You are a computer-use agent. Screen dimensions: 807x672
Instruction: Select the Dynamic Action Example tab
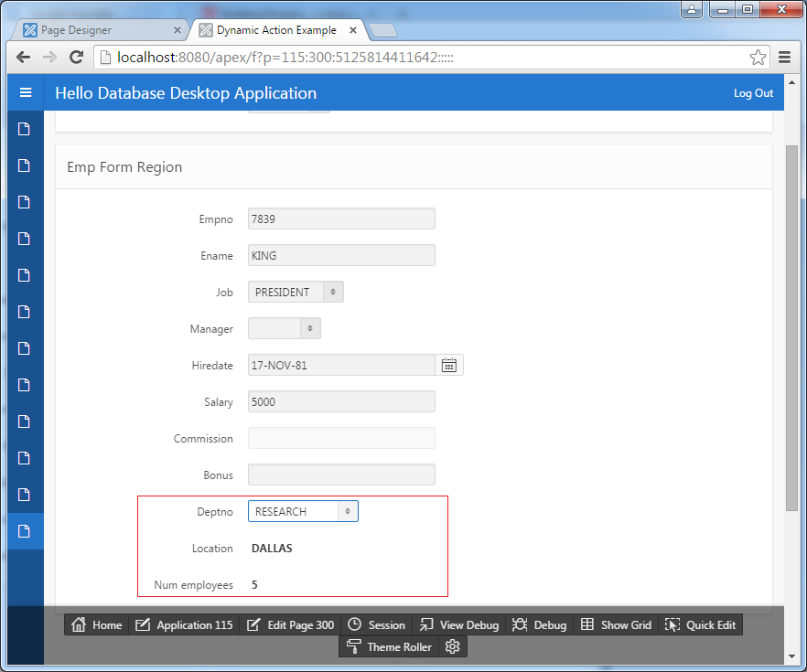click(276, 30)
